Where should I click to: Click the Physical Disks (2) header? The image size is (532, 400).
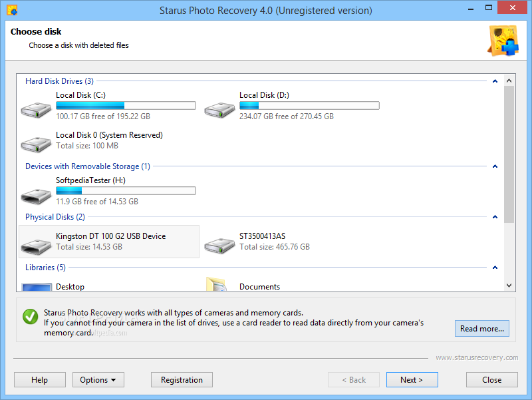click(55, 217)
